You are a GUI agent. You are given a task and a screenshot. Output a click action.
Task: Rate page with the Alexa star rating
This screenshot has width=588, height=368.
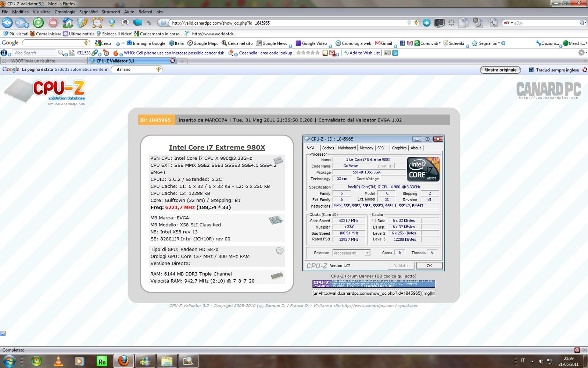click(308, 53)
